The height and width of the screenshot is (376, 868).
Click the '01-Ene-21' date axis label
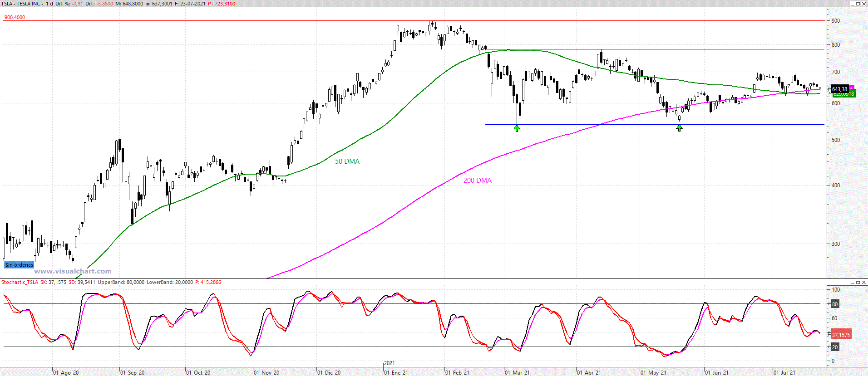(396, 373)
